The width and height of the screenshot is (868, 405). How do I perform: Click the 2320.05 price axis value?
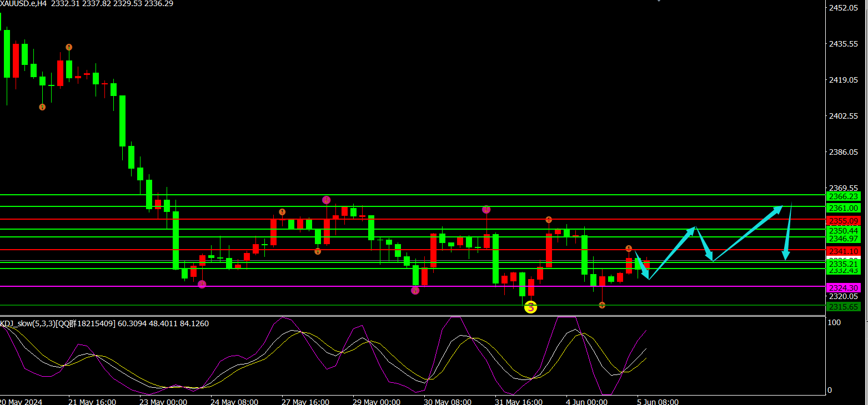843,297
